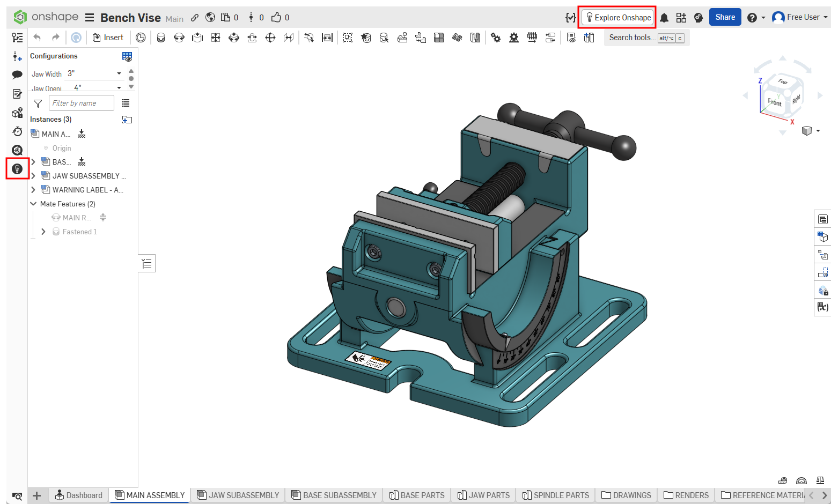Open the Explore Onshape help panel

(617, 17)
